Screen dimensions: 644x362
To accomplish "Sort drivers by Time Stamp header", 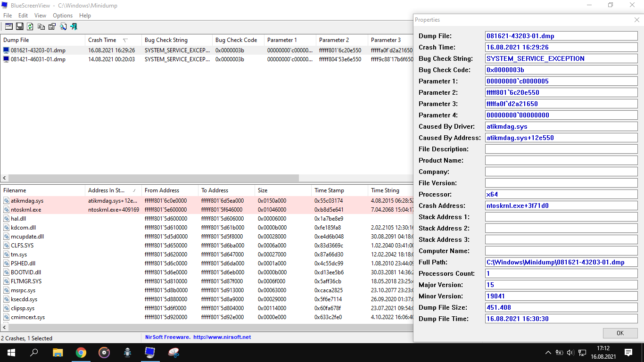I will tap(339, 190).
